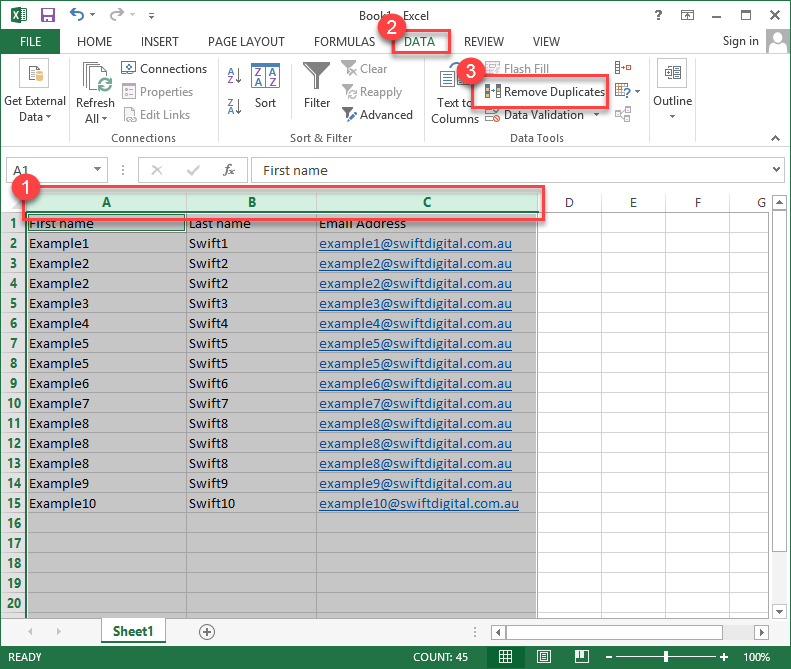Zoom out with the minus button
791x669 pixels.
tap(609, 657)
